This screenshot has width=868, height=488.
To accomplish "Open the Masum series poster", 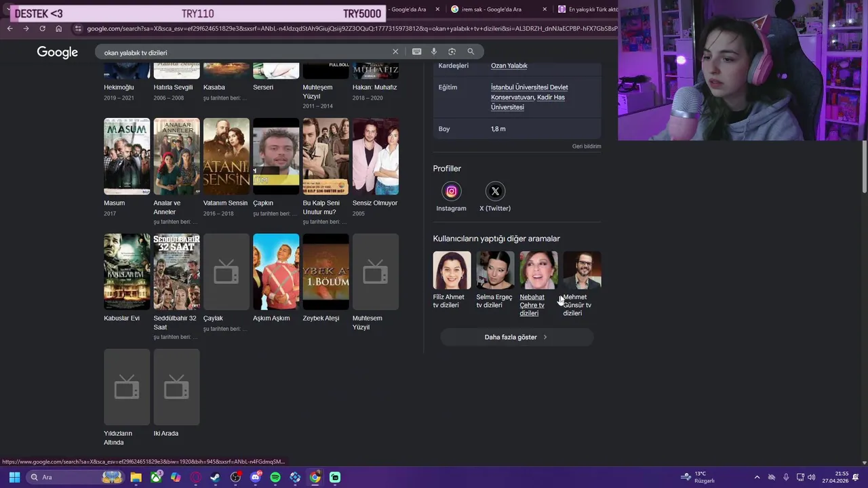I will [x=127, y=157].
